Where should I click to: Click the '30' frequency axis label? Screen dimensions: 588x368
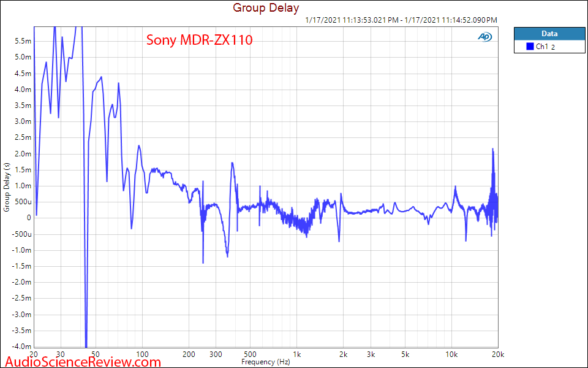tap(61, 354)
